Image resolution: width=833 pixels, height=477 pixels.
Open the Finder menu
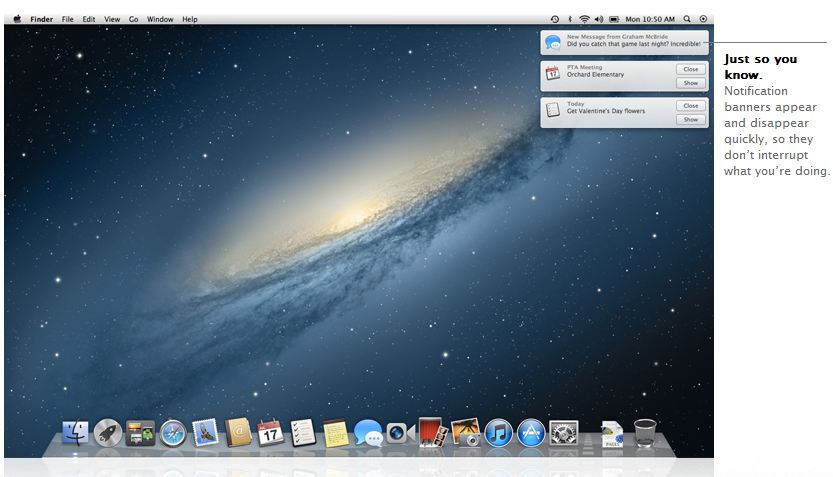pos(41,19)
